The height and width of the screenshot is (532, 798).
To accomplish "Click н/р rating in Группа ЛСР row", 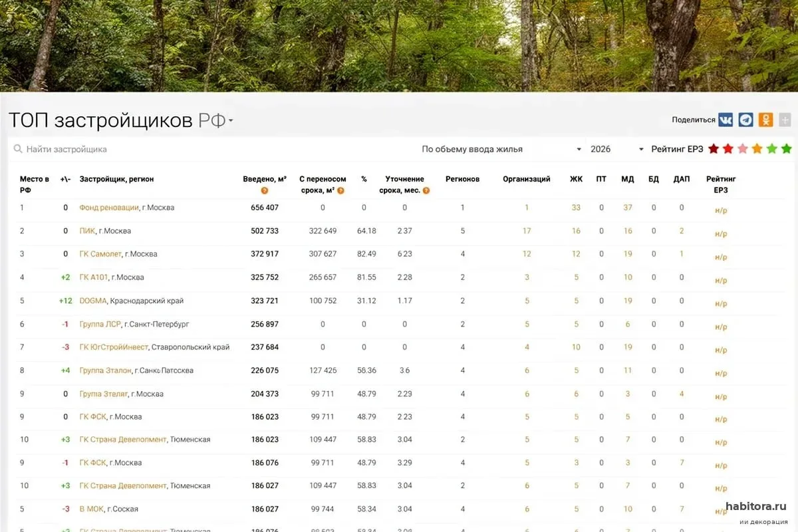I will 721,327.
